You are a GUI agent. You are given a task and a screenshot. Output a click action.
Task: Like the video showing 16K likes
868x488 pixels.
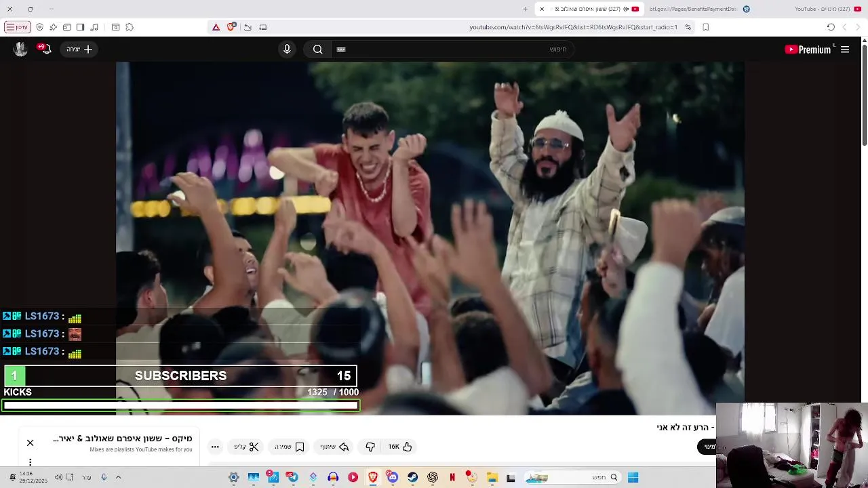coord(399,447)
